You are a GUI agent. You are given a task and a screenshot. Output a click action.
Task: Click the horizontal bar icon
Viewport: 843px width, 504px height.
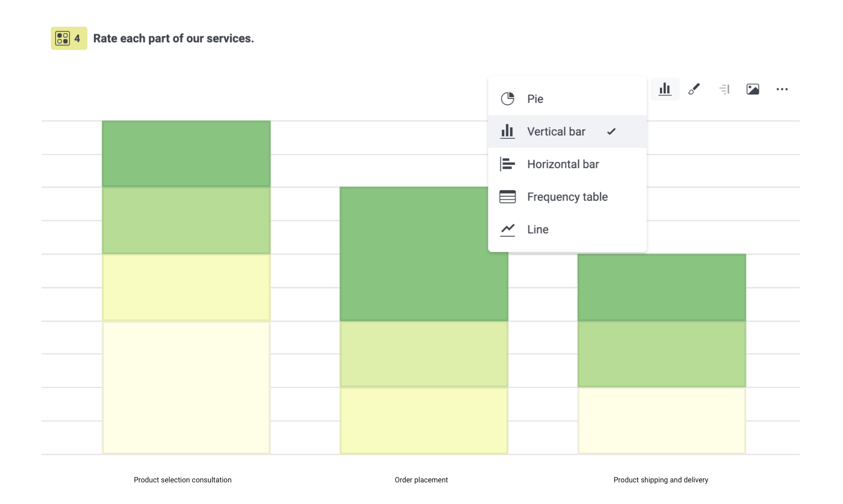pyautogui.click(x=508, y=164)
